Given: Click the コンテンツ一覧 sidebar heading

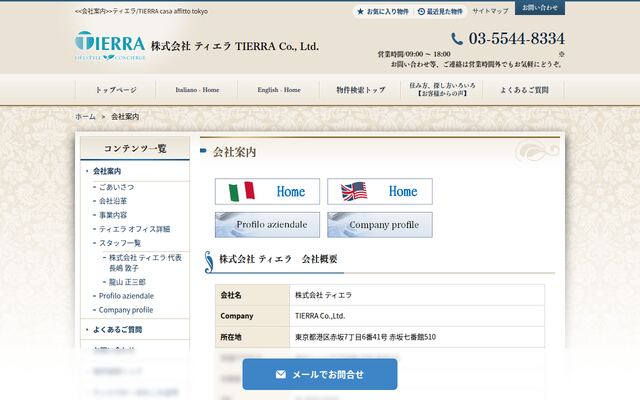Looking at the screenshot, I should coord(135,148).
